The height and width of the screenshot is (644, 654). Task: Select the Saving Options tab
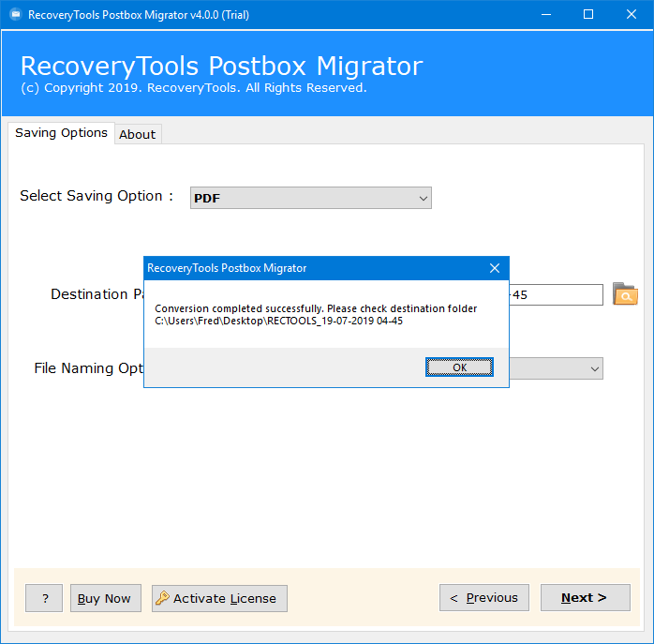pos(61,133)
